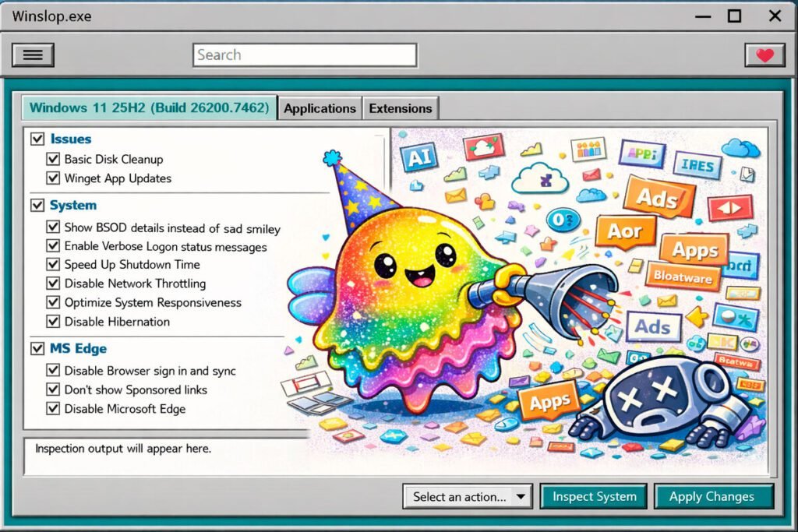Screen dimensions: 798x532
Task: Open the Select an action dropdown
Action: (468, 496)
